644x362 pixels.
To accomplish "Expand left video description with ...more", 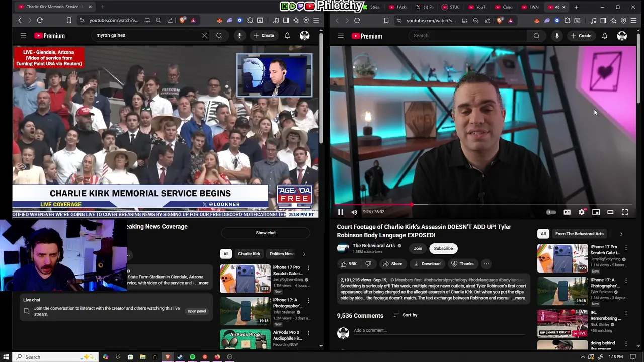I will click(202, 283).
